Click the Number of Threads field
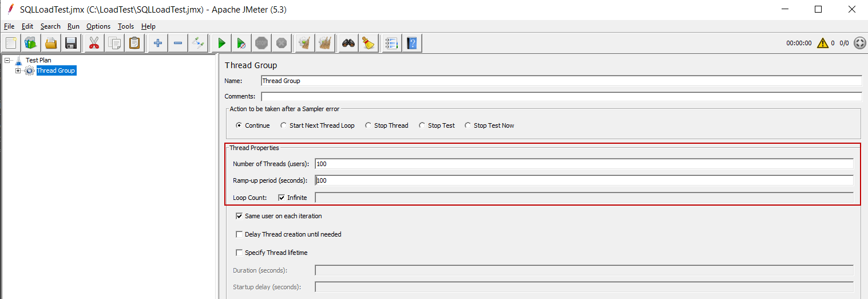The width and height of the screenshot is (868, 299). (584, 164)
